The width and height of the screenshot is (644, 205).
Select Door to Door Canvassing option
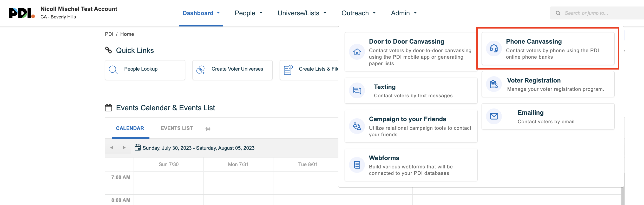pyautogui.click(x=411, y=52)
